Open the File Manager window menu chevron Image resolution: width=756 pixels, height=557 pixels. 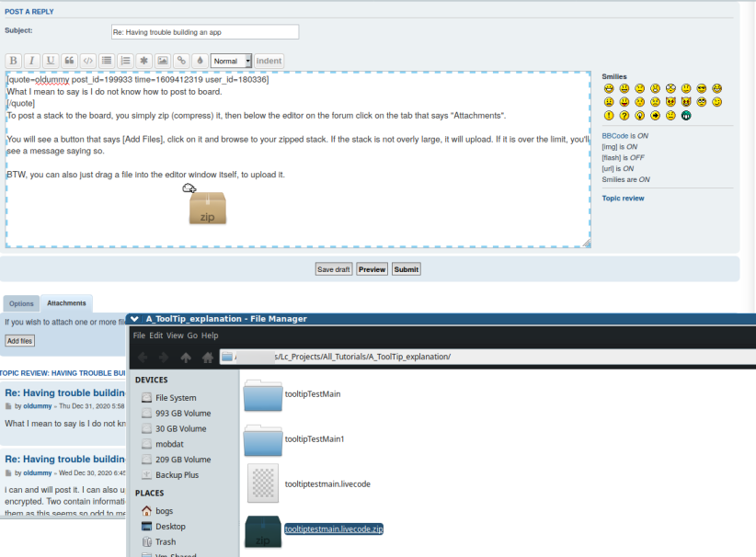pyautogui.click(x=134, y=319)
